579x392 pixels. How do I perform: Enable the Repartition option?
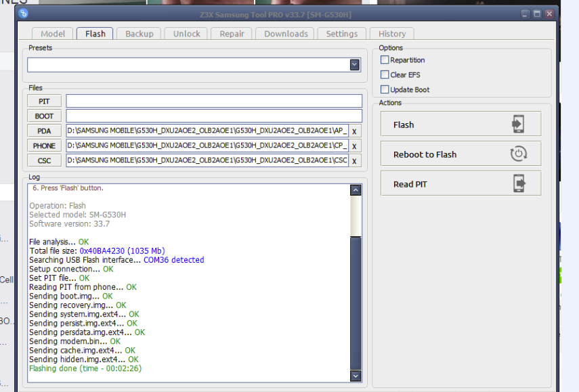pyautogui.click(x=385, y=60)
